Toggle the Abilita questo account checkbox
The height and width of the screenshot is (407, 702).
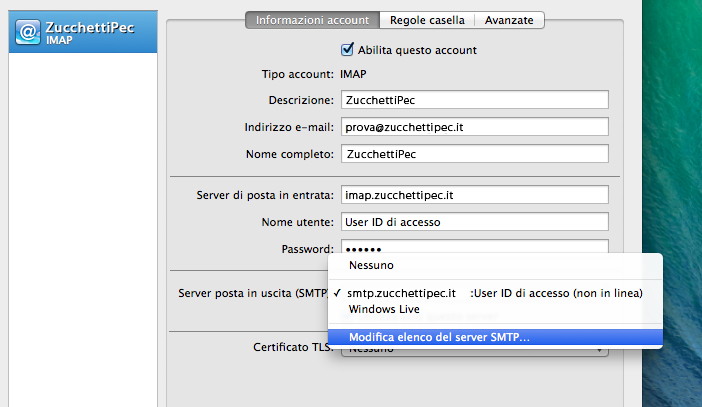coord(347,49)
